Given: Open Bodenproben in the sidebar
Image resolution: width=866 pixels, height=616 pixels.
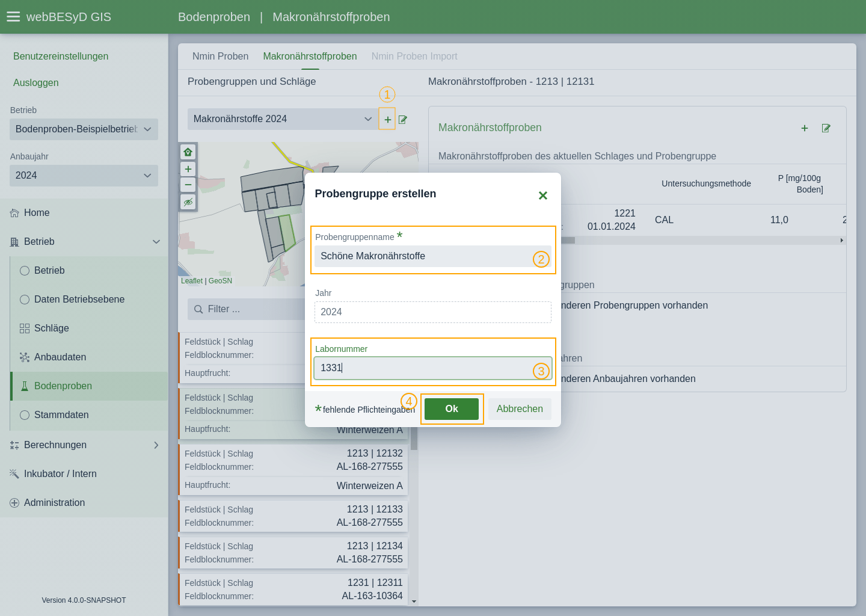Looking at the screenshot, I should tap(89, 386).
